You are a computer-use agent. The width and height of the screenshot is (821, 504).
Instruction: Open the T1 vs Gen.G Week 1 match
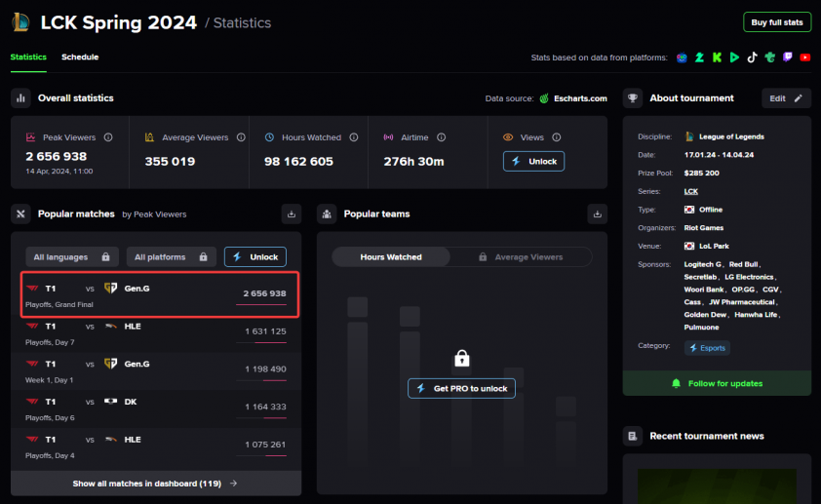click(156, 371)
